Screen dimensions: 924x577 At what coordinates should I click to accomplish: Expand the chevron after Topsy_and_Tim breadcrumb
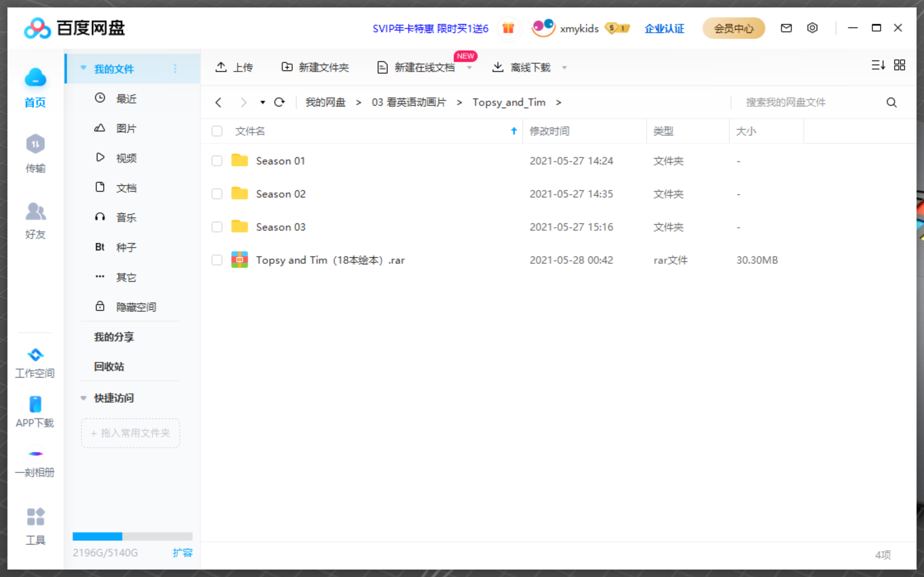(x=558, y=103)
